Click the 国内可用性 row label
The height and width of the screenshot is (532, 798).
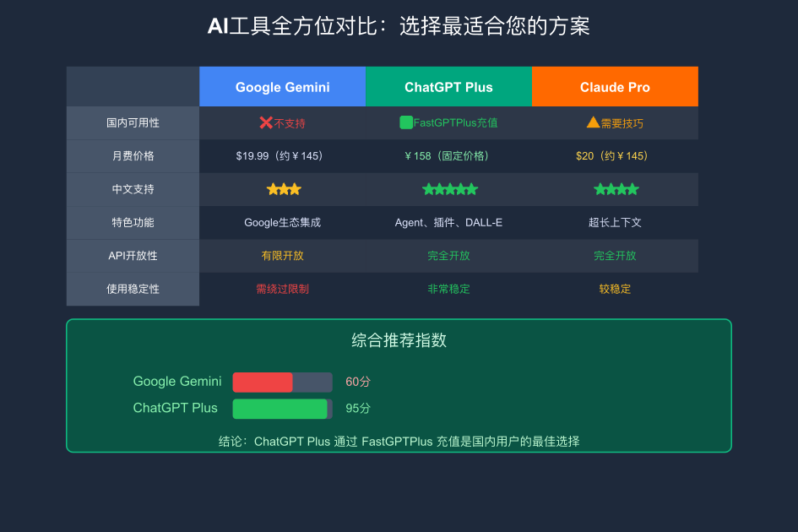click(x=133, y=122)
